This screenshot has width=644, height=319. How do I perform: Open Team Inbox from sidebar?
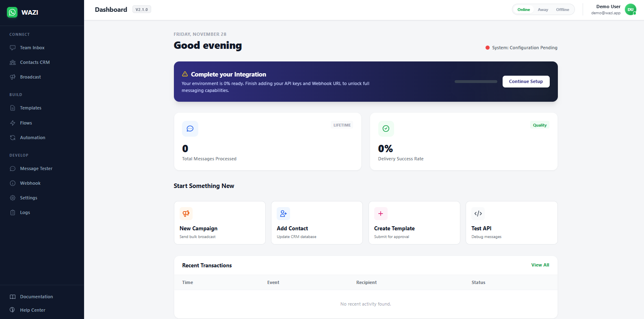(42, 48)
